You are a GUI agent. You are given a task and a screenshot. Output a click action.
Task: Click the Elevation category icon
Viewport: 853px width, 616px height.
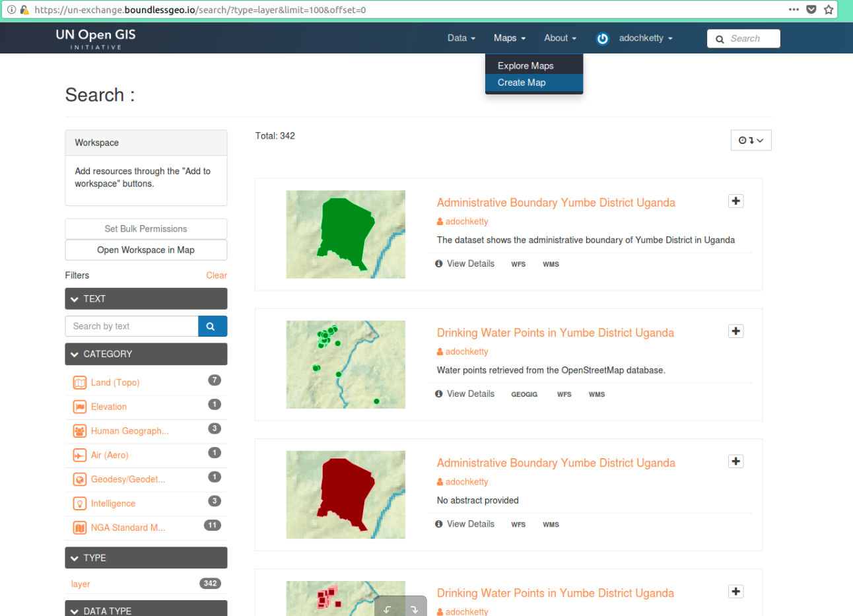pyautogui.click(x=79, y=407)
